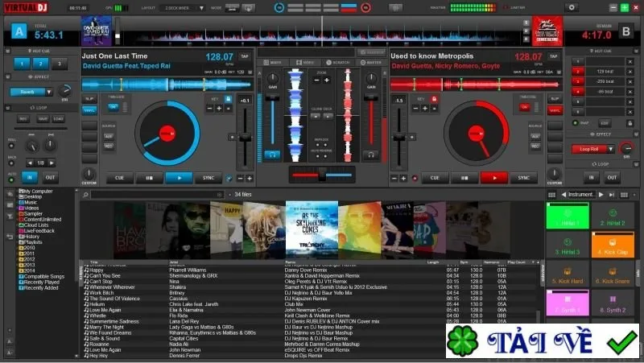Pause deck A playback
Image resolution: width=644 pixels, height=363 pixels.
click(x=149, y=178)
